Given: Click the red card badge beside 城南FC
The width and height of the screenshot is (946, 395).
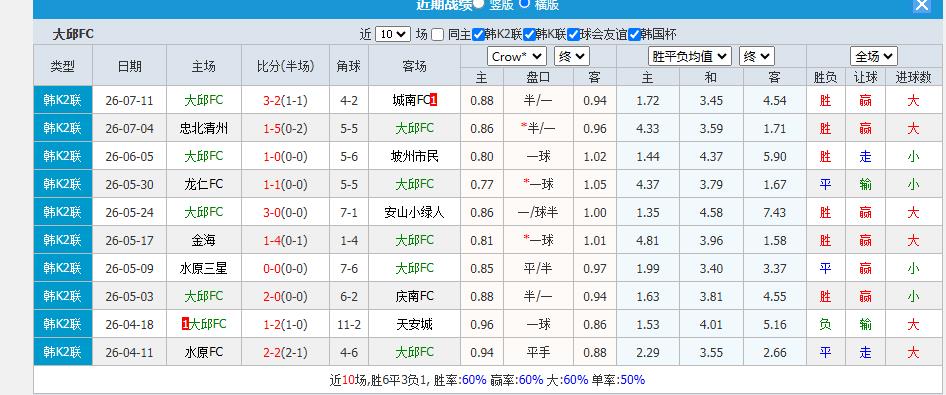Looking at the screenshot, I should (x=434, y=100).
